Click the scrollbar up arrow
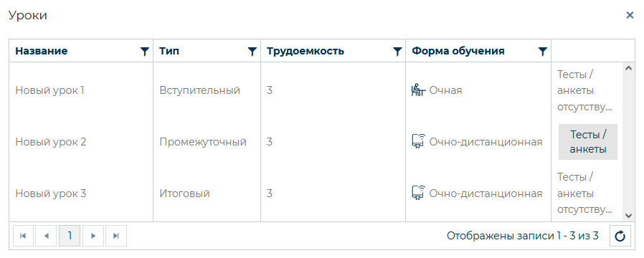The width and height of the screenshot is (644, 258). click(628, 68)
